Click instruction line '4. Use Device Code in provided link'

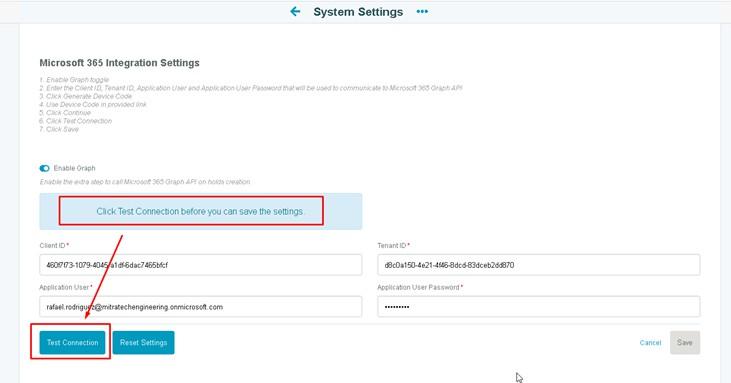click(x=93, y=105)
